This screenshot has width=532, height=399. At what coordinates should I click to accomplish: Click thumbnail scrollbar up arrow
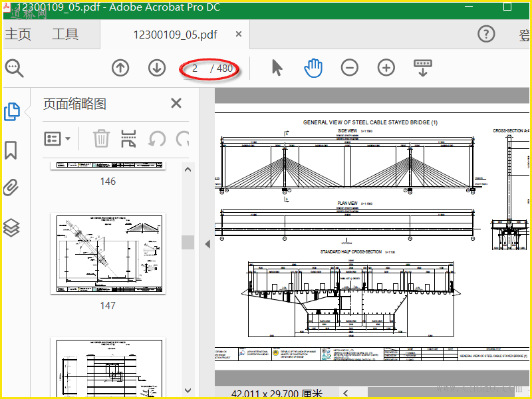click(x=188, y=170)
